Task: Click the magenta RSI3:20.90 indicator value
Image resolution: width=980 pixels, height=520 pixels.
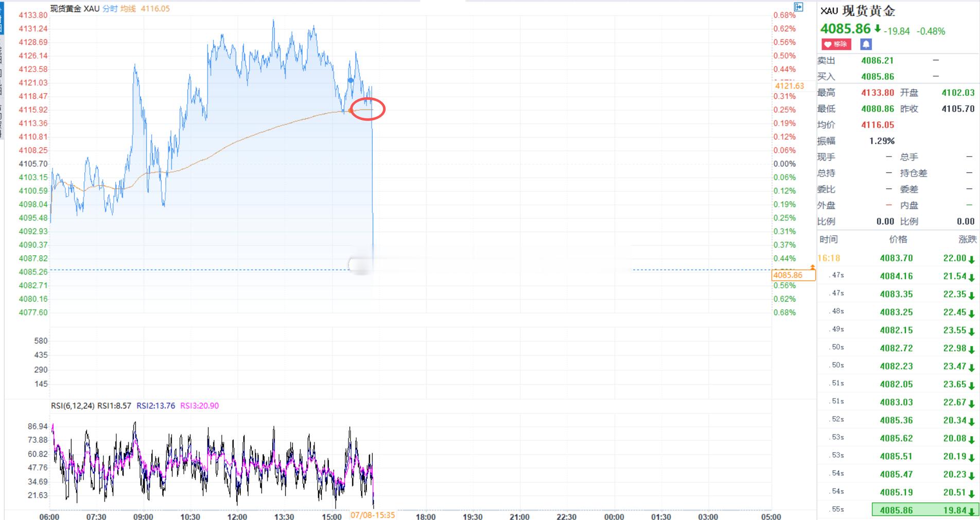Action: click(x=200, y=406)
